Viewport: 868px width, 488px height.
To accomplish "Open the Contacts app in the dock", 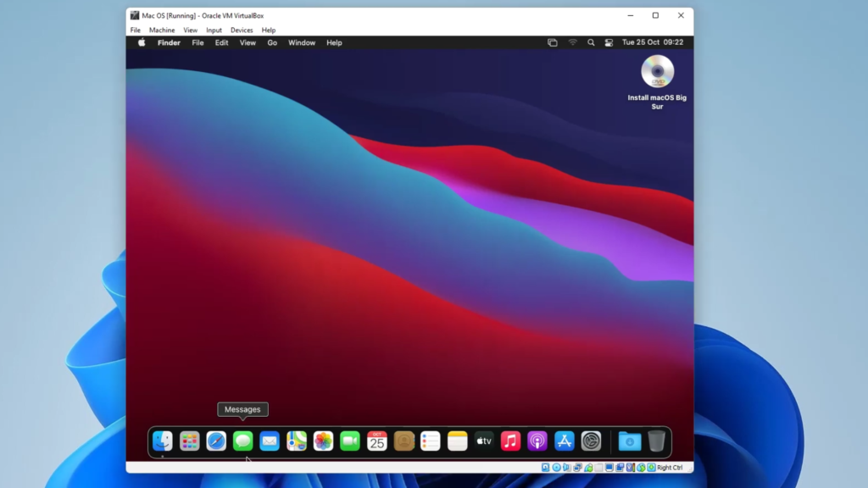I will point(403,441).
